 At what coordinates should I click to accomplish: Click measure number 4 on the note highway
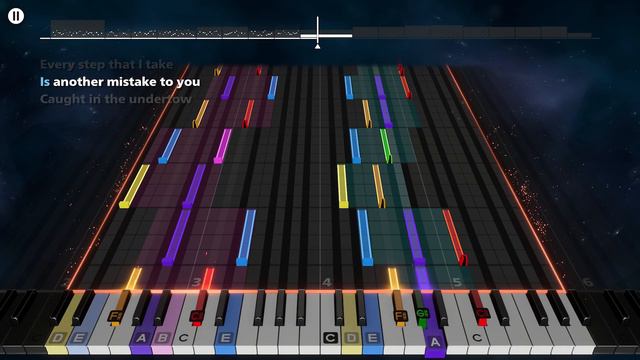click(327, 282)
